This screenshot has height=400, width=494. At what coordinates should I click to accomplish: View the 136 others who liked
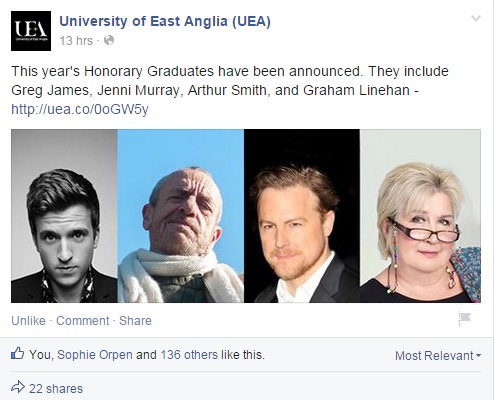coord(189,355)
